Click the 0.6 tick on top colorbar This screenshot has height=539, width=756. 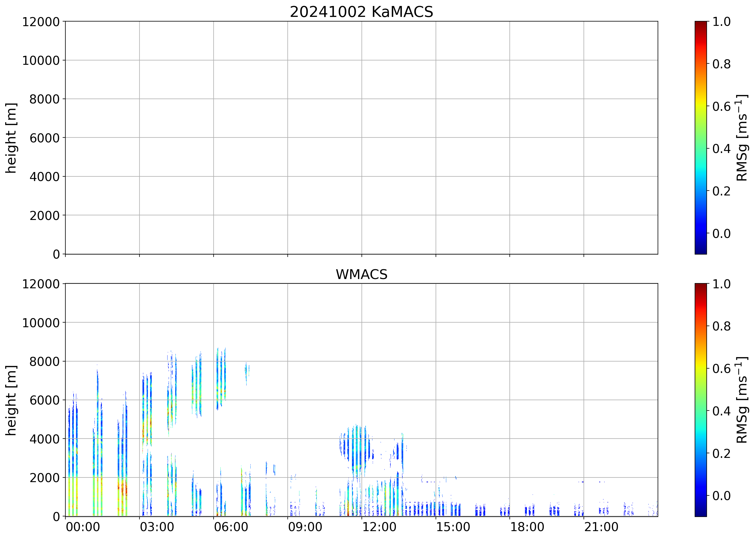[x=721, y=106]
